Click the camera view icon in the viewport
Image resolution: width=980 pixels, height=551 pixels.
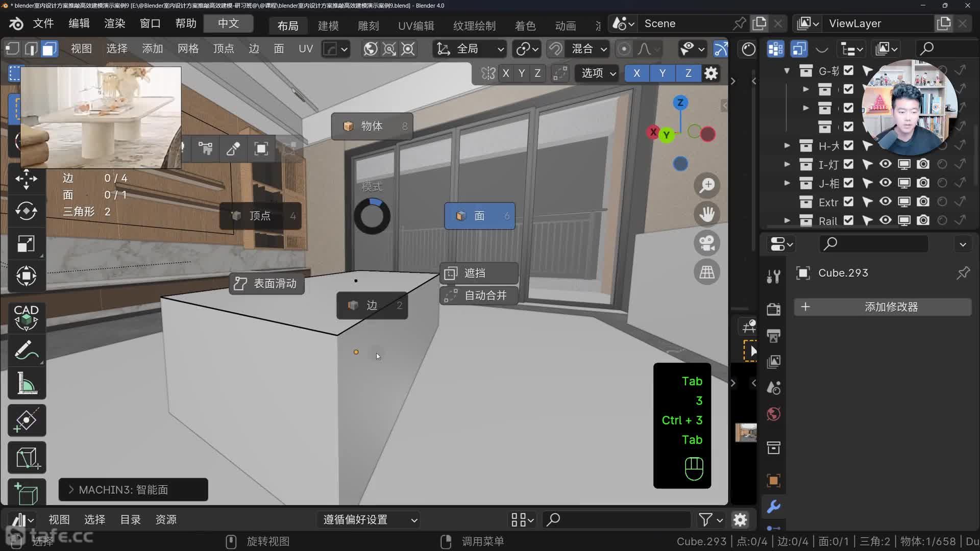pos(707,243)
